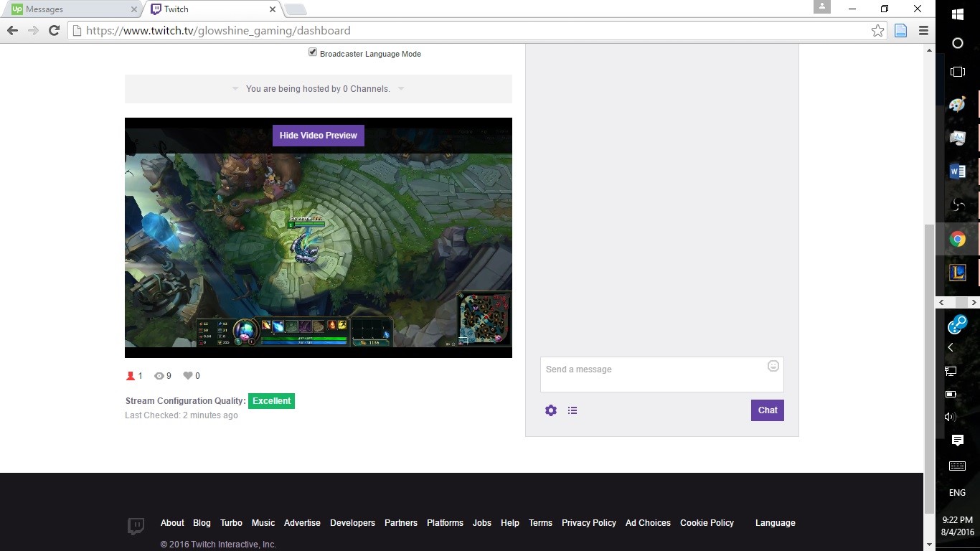This screenshot has width=980, height=551.
Task: Visit the Partners footer link
Action: [x=401, y=523]
